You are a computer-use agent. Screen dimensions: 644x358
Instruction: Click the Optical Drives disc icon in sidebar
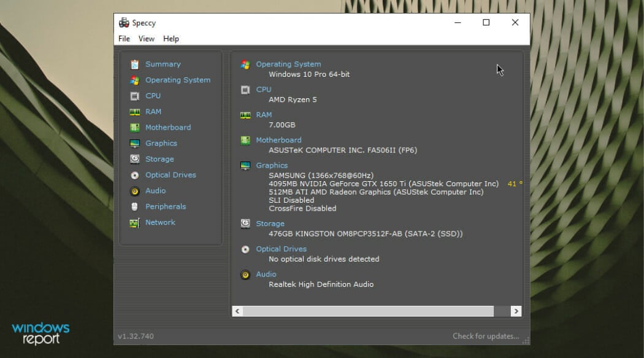(x=134, y=175)
